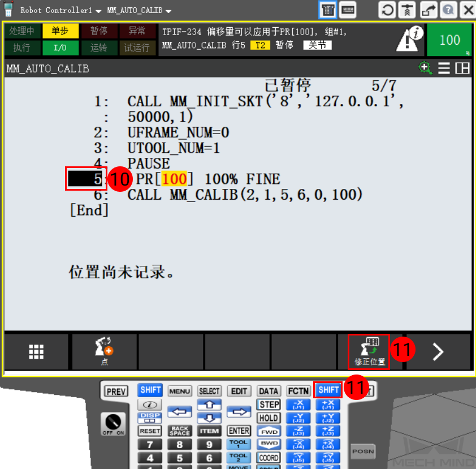Click the i information key
Image resolution: width=476 pixels, height=469 pixels.
click(x=150, y=405)
